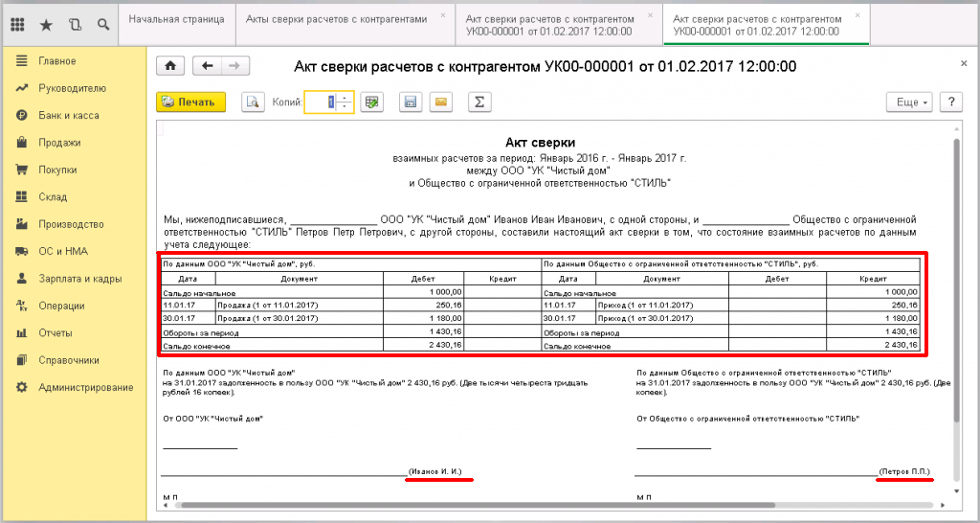Click the Продажи bag icon
The image size is (980, 523).
22,143
